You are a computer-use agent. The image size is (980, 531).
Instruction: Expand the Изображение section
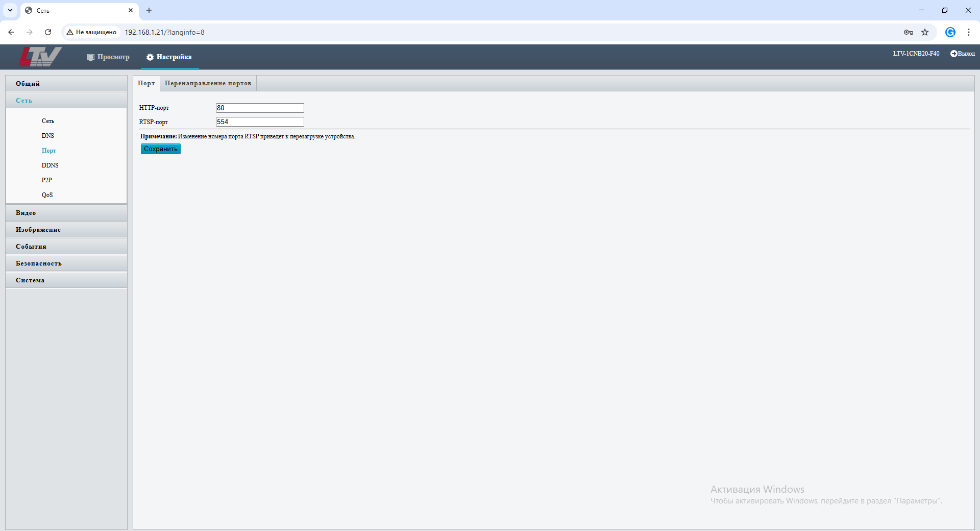click(x=66, y=230)
